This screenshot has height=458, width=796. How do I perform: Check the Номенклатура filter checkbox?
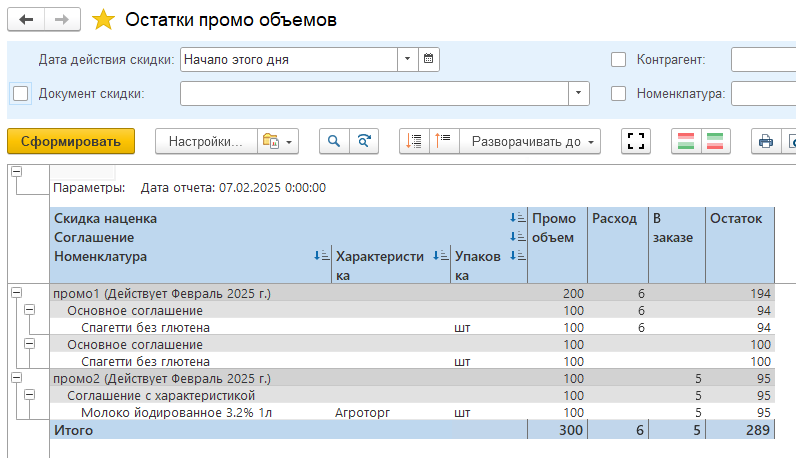618,93
